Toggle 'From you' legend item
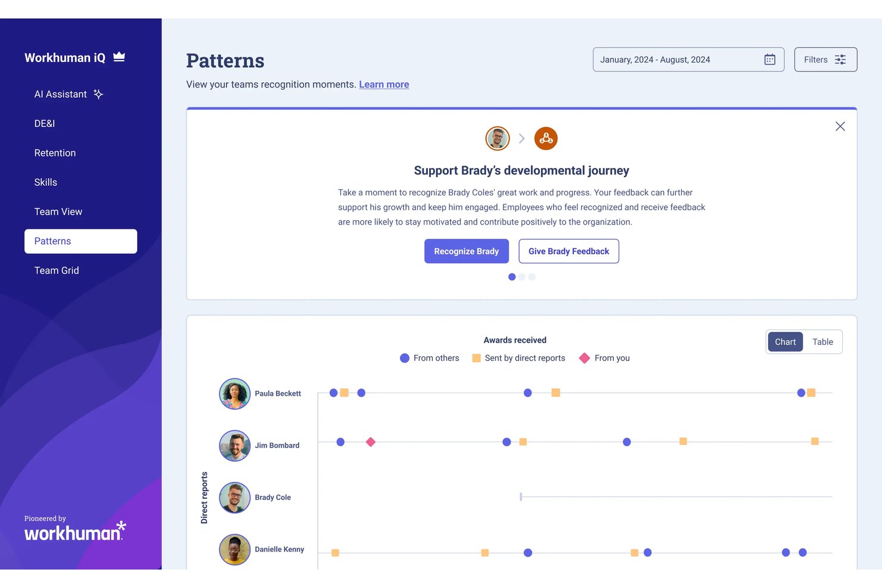This screenshot has height=588, width=882. 604,358
